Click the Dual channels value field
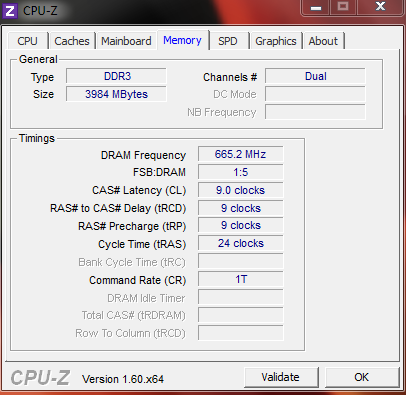 tap(315, 76)
